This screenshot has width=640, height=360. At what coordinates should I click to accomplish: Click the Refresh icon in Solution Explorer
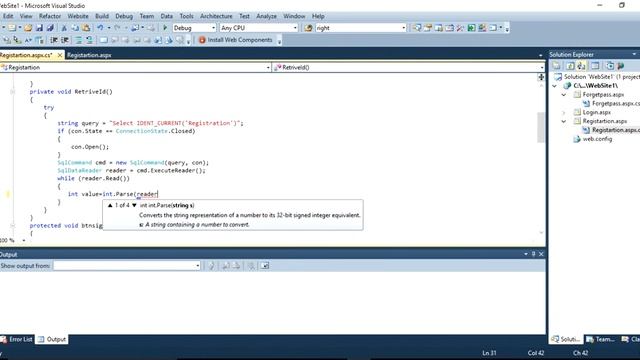pyautogui.click(x=570, y=66)
